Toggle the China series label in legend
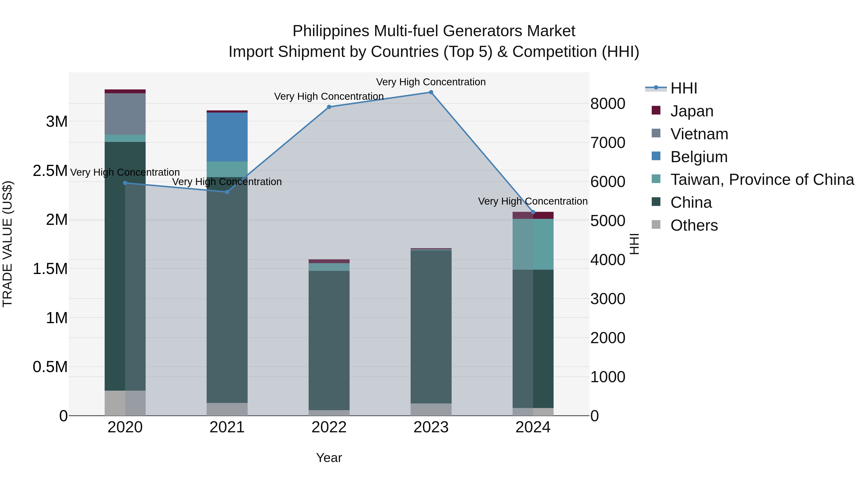Viewport: 868px width, 488px height. [691, 202]
